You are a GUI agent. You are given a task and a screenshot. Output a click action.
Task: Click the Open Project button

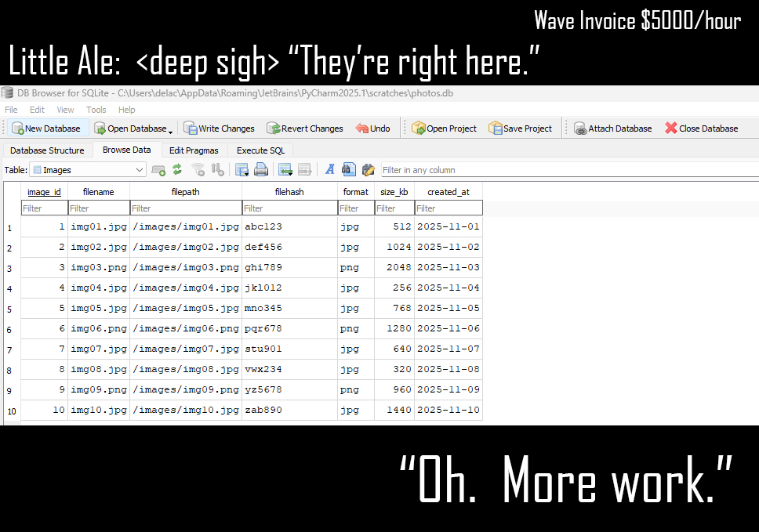click(x=444, y=128)
